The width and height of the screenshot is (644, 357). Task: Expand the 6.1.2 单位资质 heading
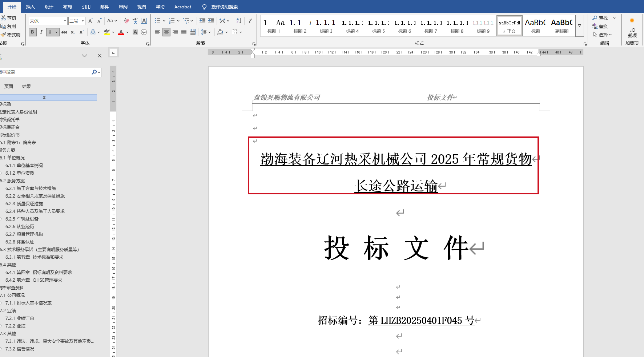coord(1,173)
